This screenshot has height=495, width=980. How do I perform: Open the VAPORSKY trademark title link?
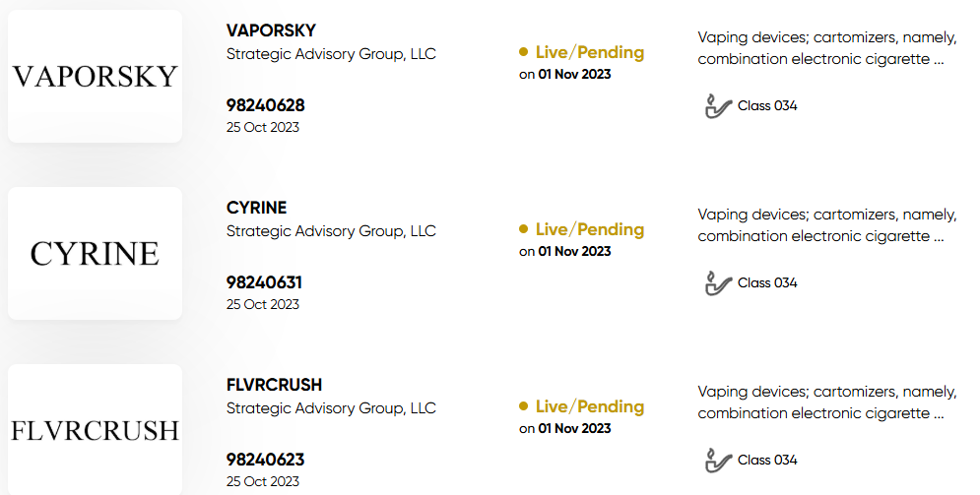click(271, 30)
